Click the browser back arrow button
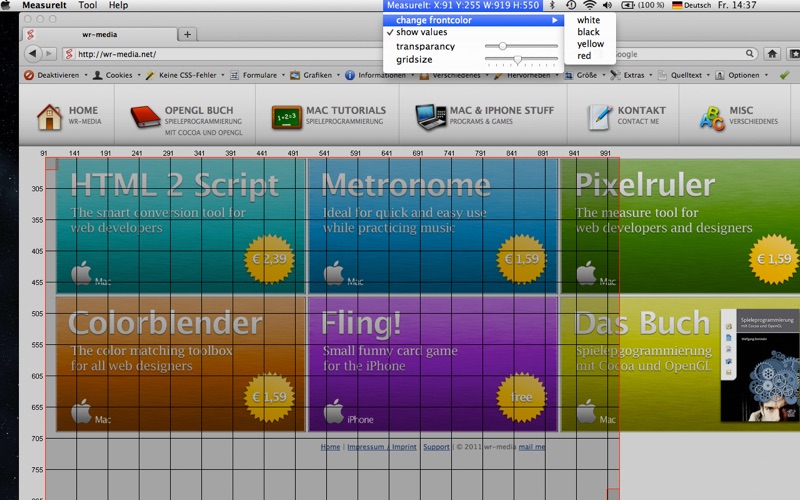The image size is (800, 500). pyautogui.click(x=33, y=54)
